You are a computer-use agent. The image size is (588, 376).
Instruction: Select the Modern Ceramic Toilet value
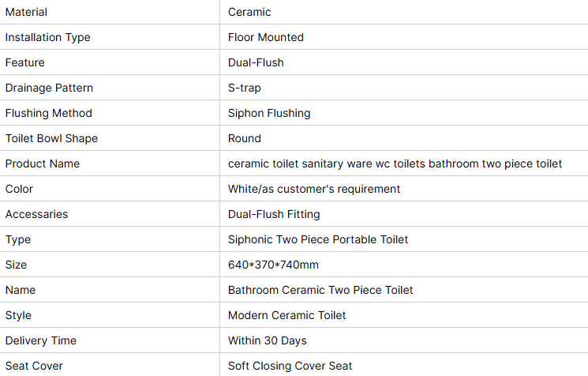pyautogui.click(x=287, y=315)
